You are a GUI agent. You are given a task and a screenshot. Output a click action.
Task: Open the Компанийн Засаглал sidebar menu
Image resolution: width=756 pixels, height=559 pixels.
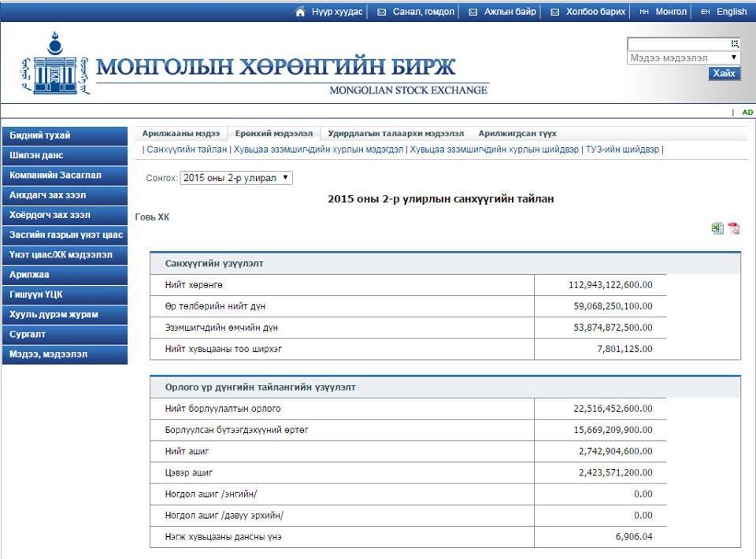point(65,176)
